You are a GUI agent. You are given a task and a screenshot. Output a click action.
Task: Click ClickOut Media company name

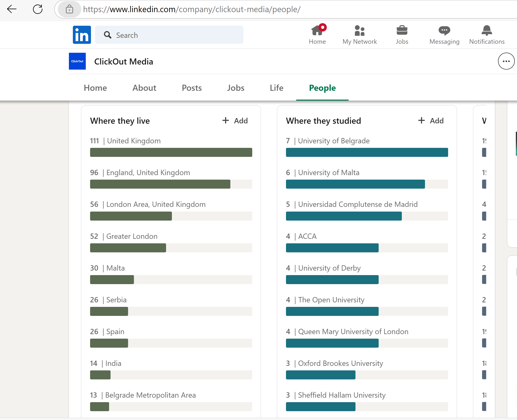(x=123, y=61)
